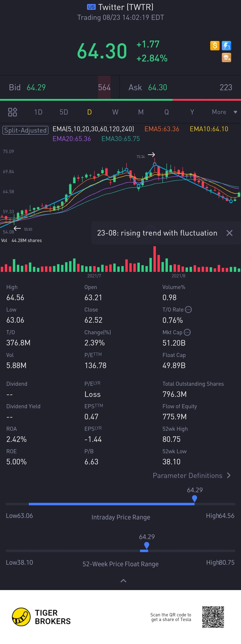Open the More timeframe dropdown
Screen dimensions: 241x644
[224, 112]
